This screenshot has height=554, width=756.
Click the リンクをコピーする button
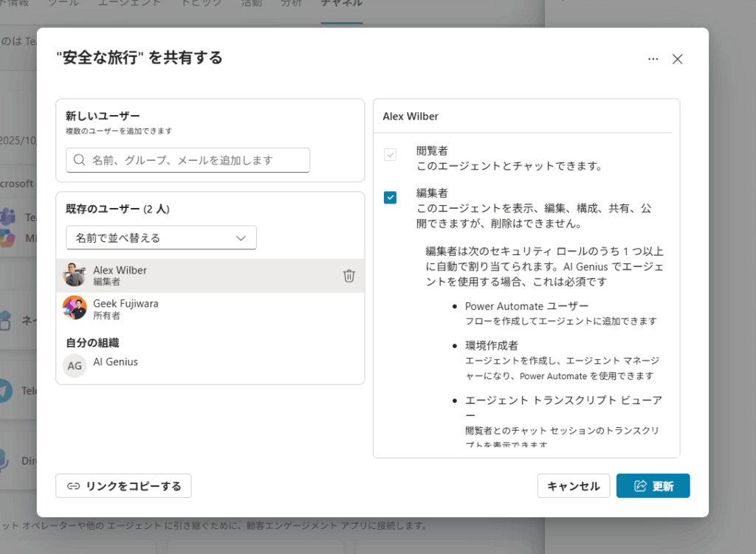[123, 486]
